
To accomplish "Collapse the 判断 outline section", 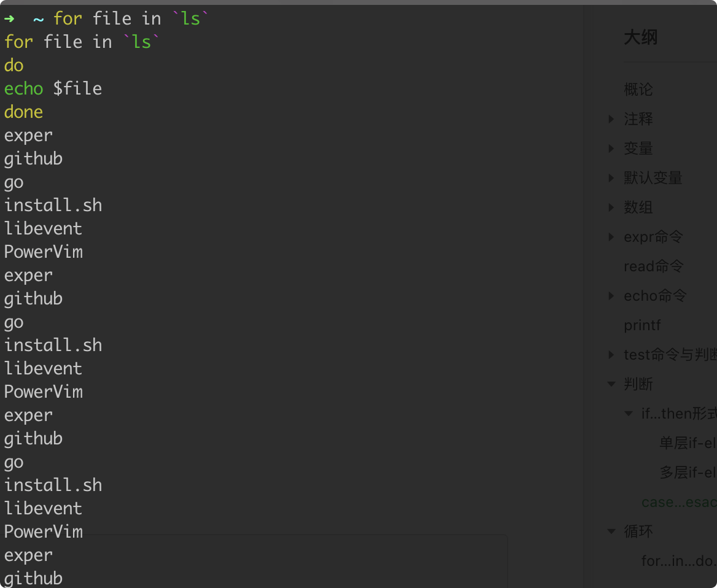I will pos(611,384).
